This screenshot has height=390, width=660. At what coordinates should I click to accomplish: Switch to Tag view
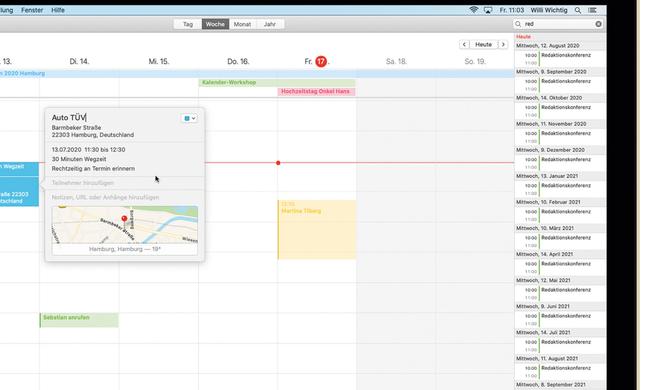tap(188, 24)
